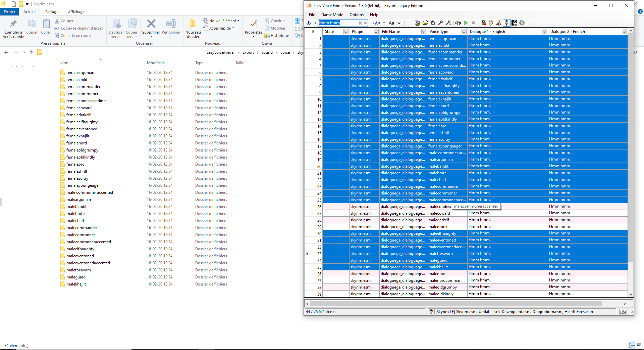Open the Plugin column filter dropdown
The width and height of the screenshot is (644, 350).
pos(376,32)
